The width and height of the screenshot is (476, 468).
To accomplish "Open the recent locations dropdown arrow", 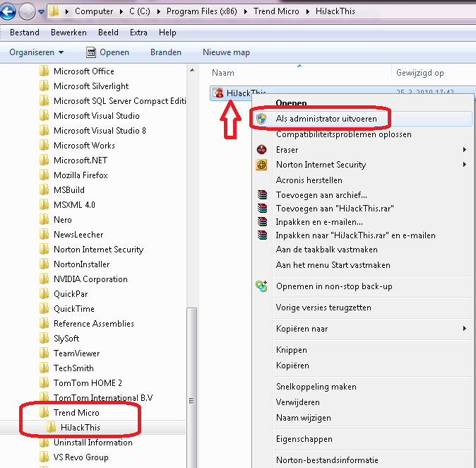I will [x=41, y=12].
